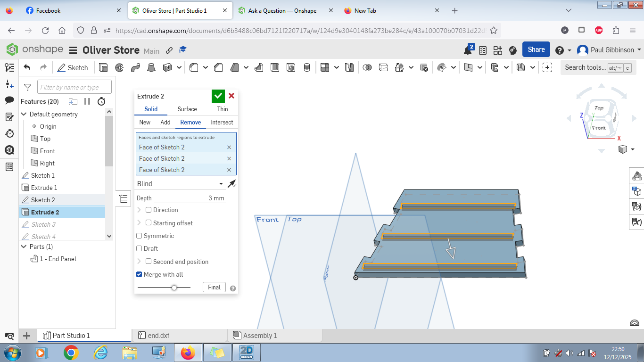Select the Chamfer tool
The height and width of the screenshot is (362, 644).
[218, 67]
